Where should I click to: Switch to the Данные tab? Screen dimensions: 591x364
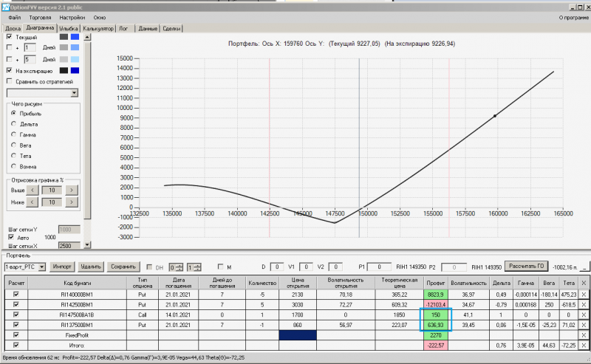148,28
